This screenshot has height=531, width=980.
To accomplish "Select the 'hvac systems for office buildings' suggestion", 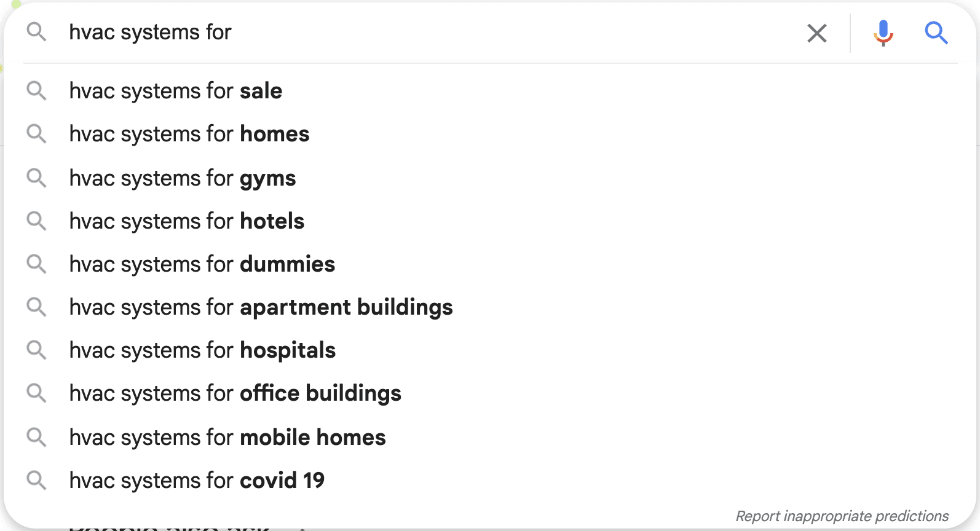I will [235, 393].
